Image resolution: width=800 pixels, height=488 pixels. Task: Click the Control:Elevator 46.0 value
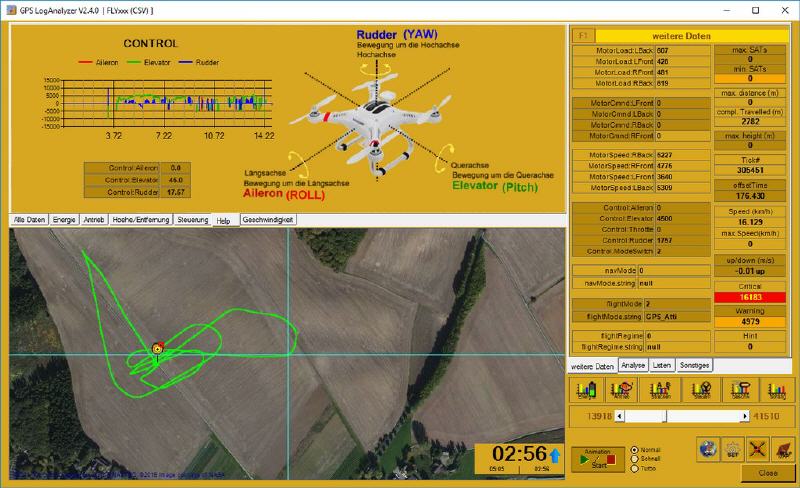coord(176,180)
